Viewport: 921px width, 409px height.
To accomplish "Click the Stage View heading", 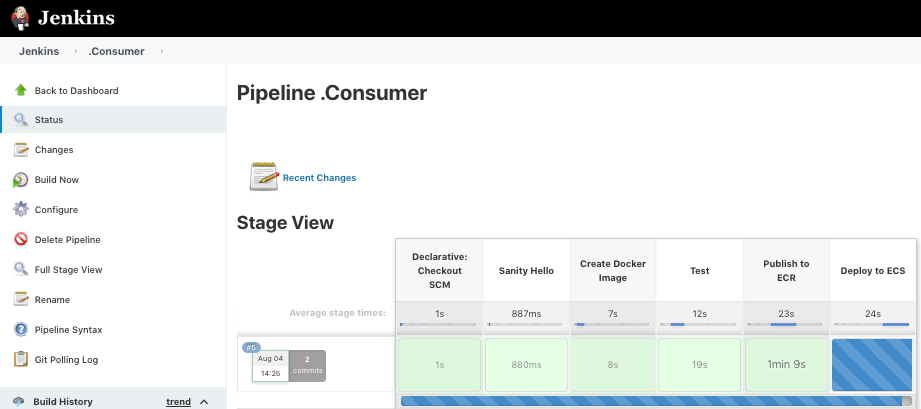I will (285, 223).
